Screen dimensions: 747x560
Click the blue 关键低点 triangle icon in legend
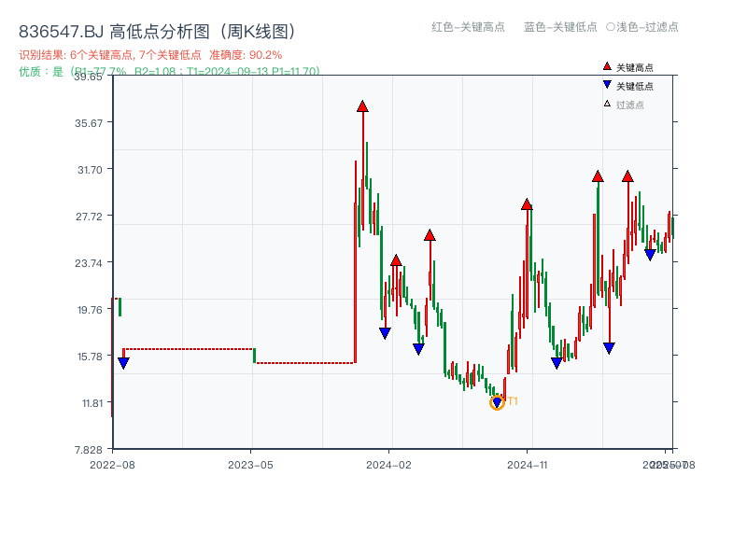click(x=607, y=84)
